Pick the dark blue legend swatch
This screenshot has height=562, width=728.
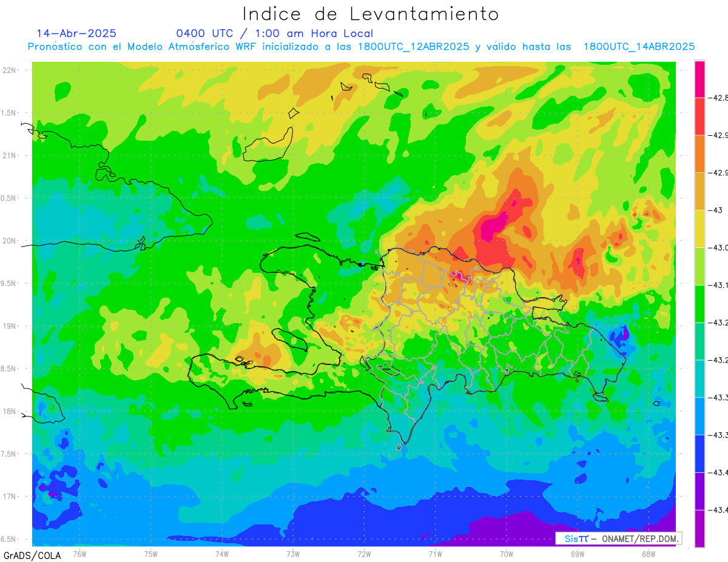coord(699,453)
